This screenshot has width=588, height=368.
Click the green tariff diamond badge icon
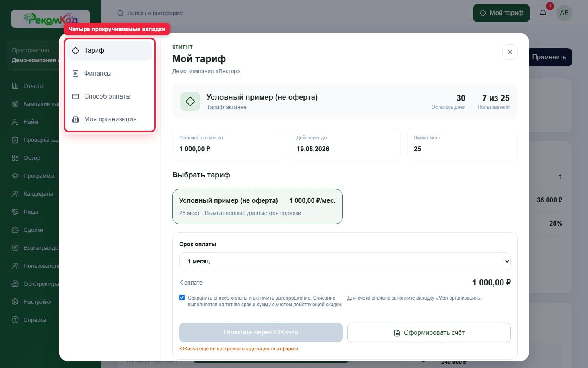click(x=190, y=101)
